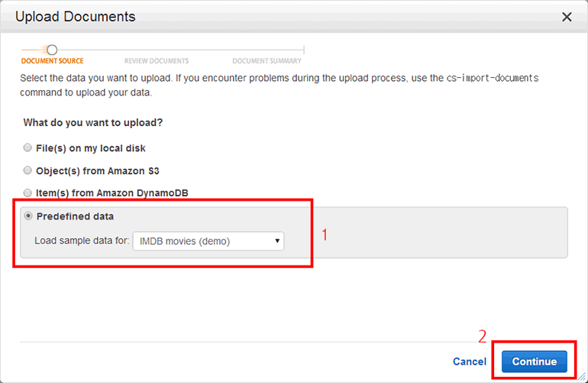Choose Object(s) from Amazon S3 option
This screenshot has height=383, width=588.
pos(28,171)
